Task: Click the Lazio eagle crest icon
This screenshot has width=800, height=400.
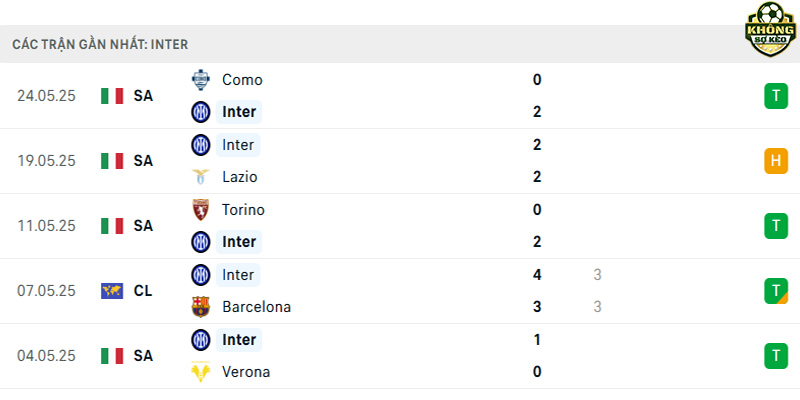Action: coord(201,177)
